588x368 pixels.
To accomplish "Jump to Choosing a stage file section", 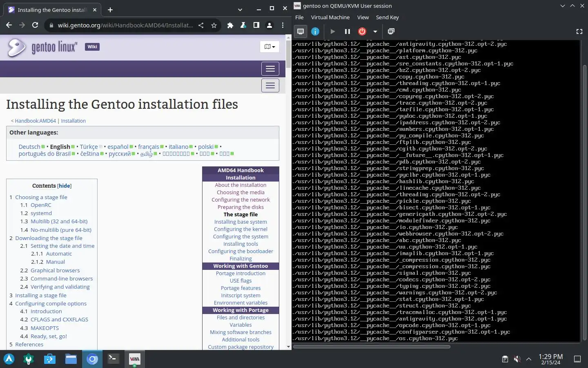I will click(x=41, y=197).
